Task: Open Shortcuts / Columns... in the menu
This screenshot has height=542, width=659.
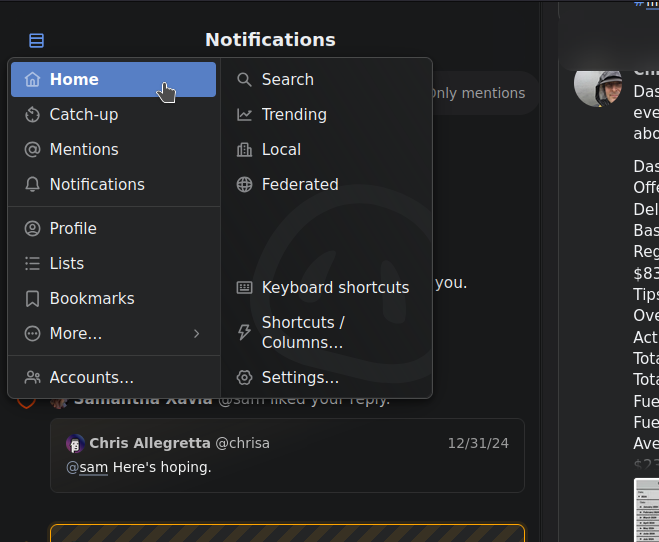Action: click(x=326, y=332)
